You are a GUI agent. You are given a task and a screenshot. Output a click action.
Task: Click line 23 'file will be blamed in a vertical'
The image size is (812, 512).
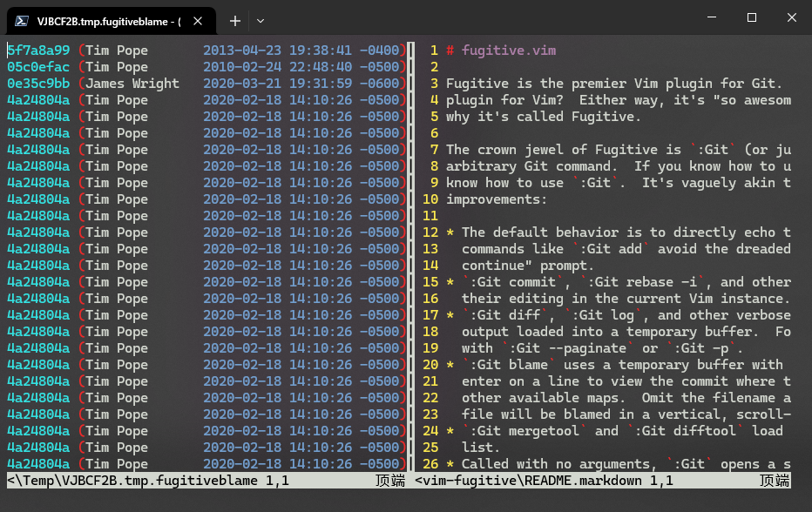click(626, 414)
